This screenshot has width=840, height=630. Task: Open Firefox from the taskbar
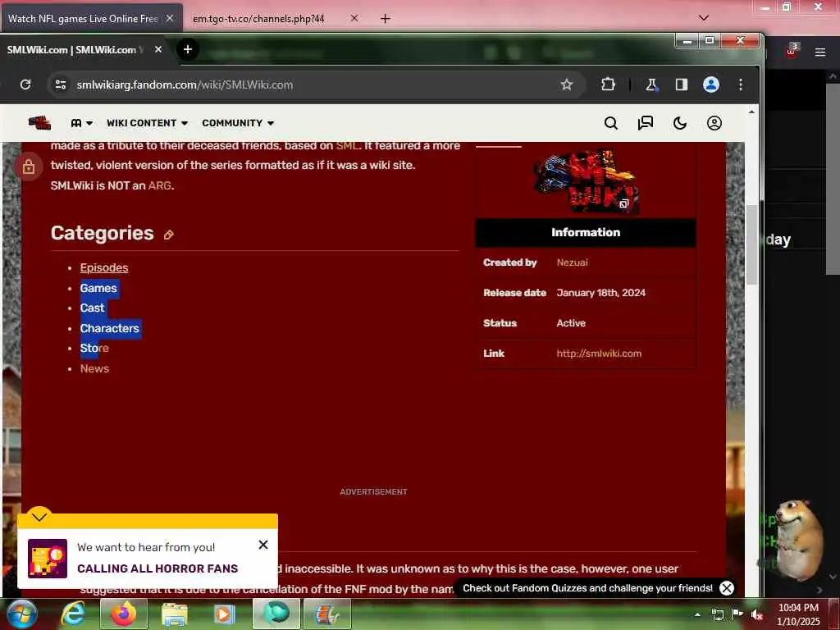click(124, 614)
